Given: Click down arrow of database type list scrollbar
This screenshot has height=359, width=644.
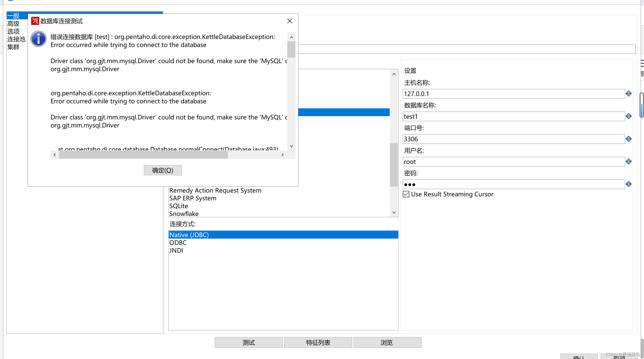Looking at the screenshot, I should [394, 212].
